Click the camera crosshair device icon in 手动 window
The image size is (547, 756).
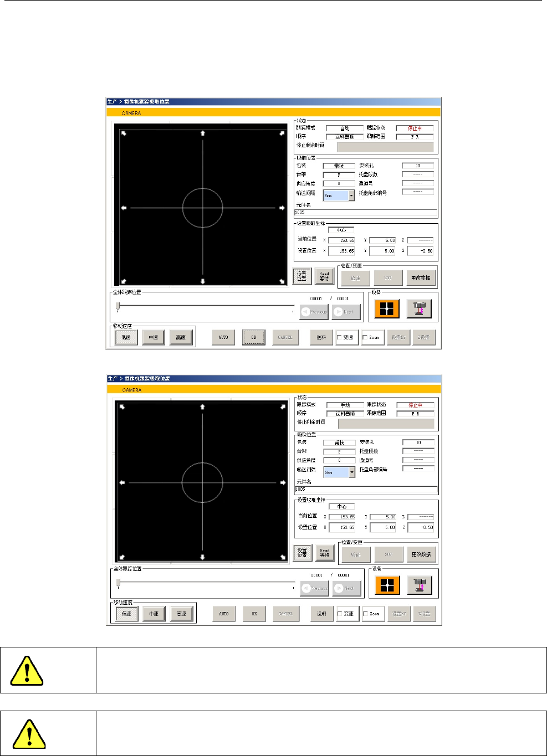point(387,585)
